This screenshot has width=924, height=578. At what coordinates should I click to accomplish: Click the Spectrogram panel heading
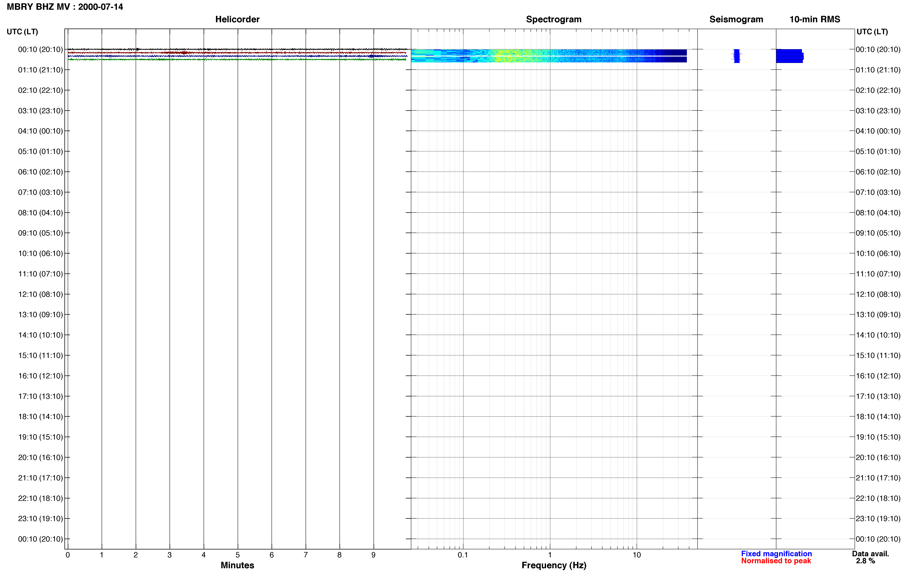(x=554, y=20)
